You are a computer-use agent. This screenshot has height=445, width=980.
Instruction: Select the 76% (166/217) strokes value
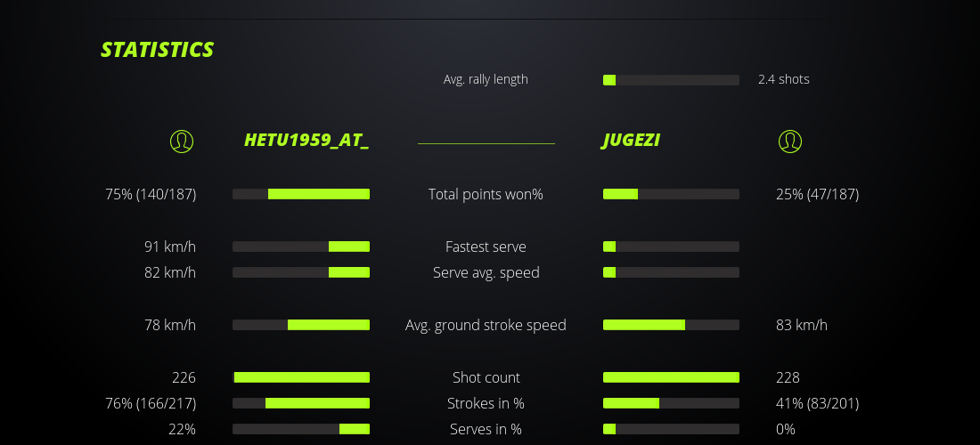click(151, 403)
